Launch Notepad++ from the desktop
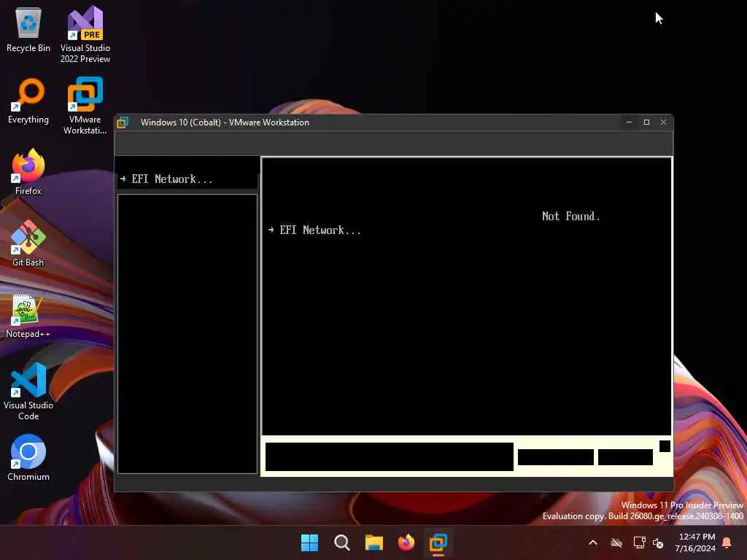747x560 pixels. tap(28, 315)
